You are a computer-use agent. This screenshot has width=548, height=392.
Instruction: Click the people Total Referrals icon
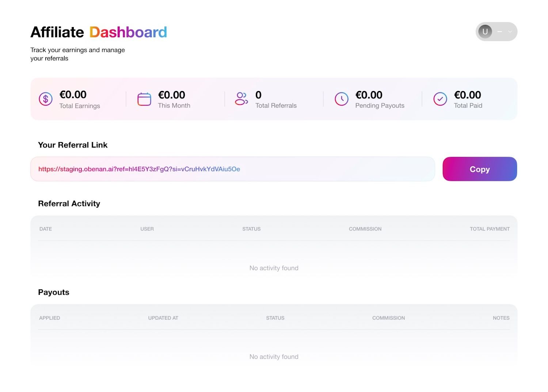point(241,99)
